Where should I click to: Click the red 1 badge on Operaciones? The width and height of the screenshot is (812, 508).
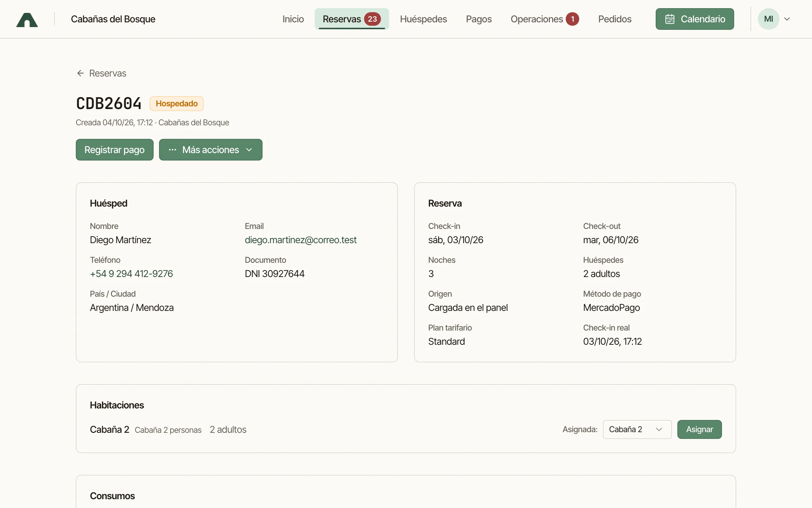(x=572, y=19)
